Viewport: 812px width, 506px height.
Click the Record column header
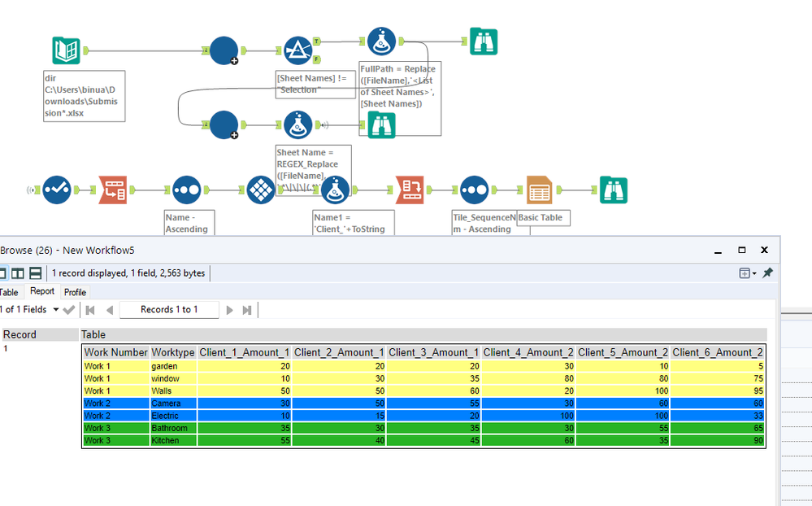tap(39, 334)
